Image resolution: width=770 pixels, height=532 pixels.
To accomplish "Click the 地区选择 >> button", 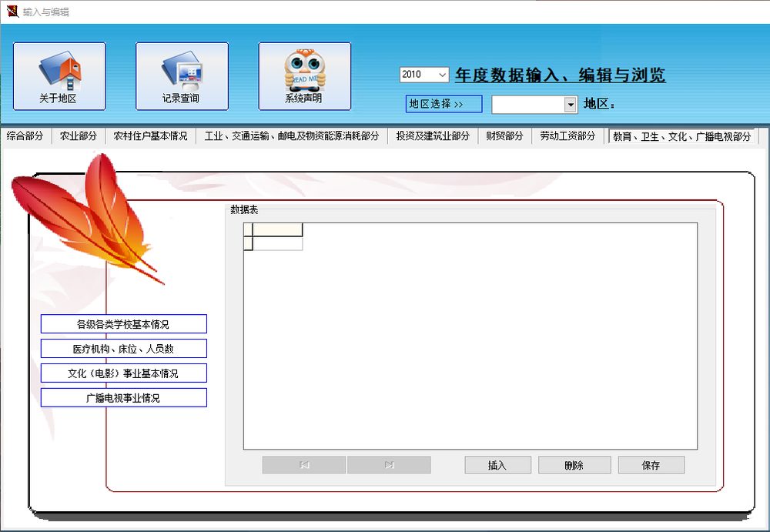I will tap(444, 104).
